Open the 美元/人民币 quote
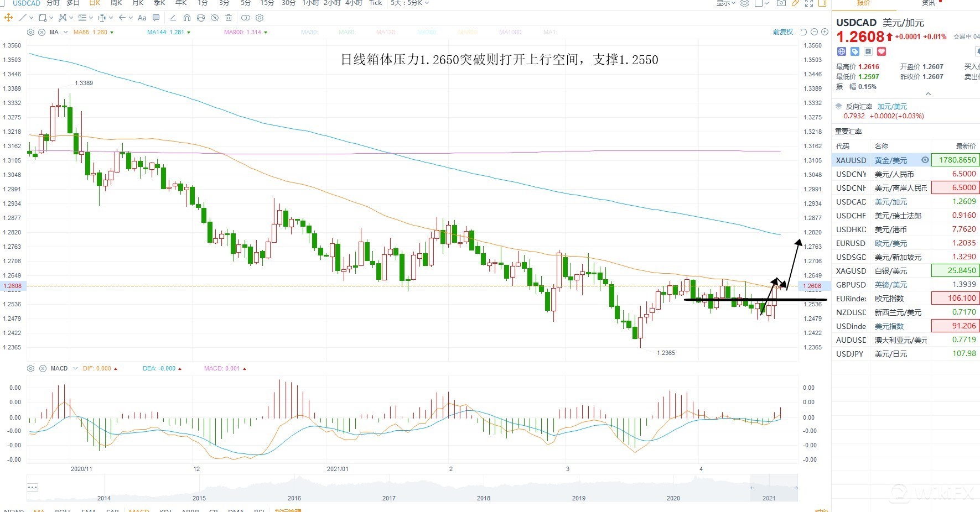This screenshot has height=512, width=980. [x=894, y=174]
